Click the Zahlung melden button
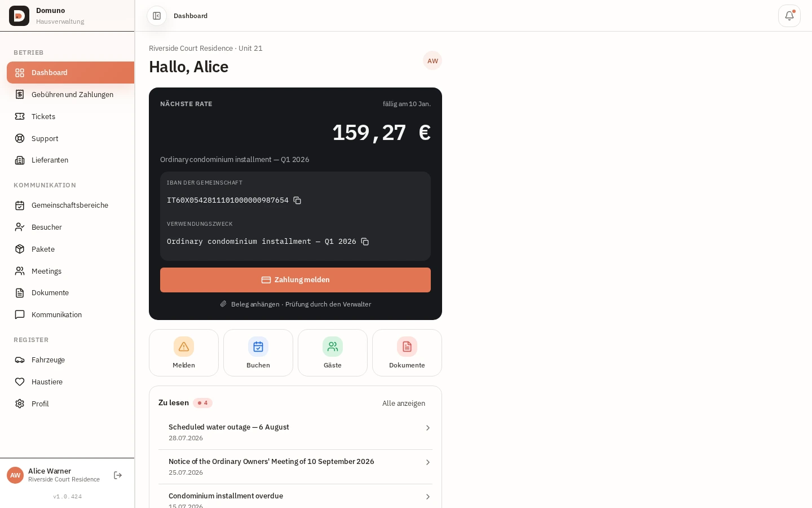The image size is (812, 508). pyautogui.click(x=295, y=280)
